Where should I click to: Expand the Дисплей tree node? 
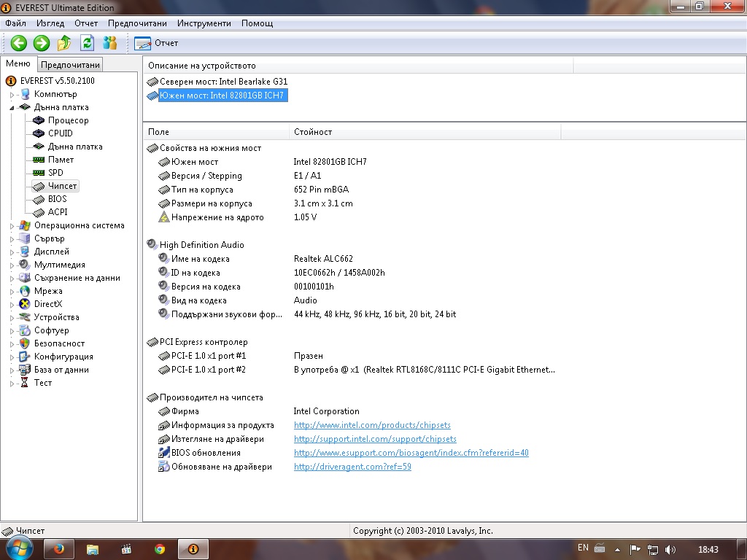[12, 252]
